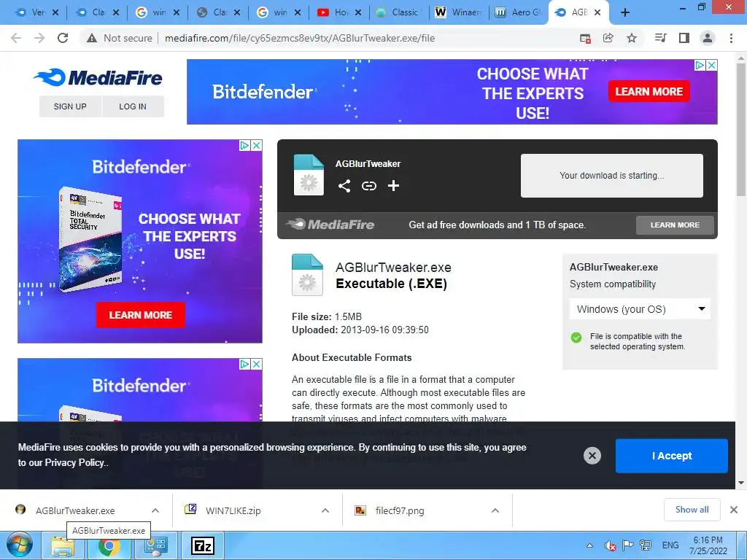Click the Action Center flag tray icon

point(628,545)
